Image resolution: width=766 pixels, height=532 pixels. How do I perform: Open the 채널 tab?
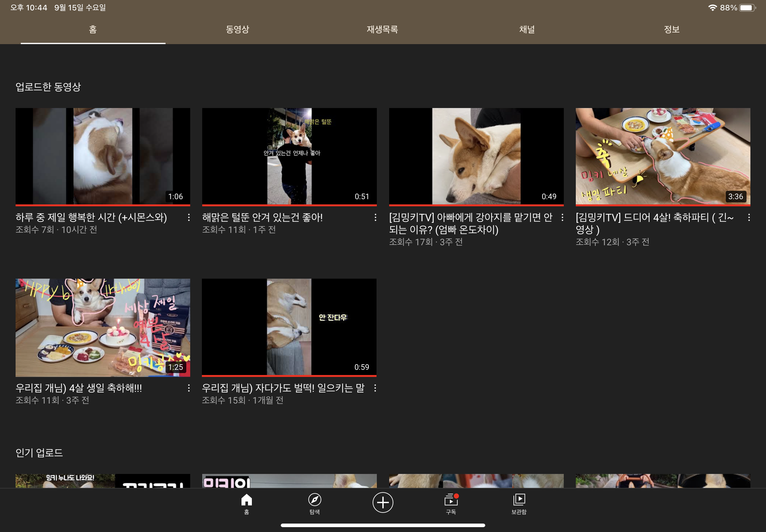tap(527, 29)
